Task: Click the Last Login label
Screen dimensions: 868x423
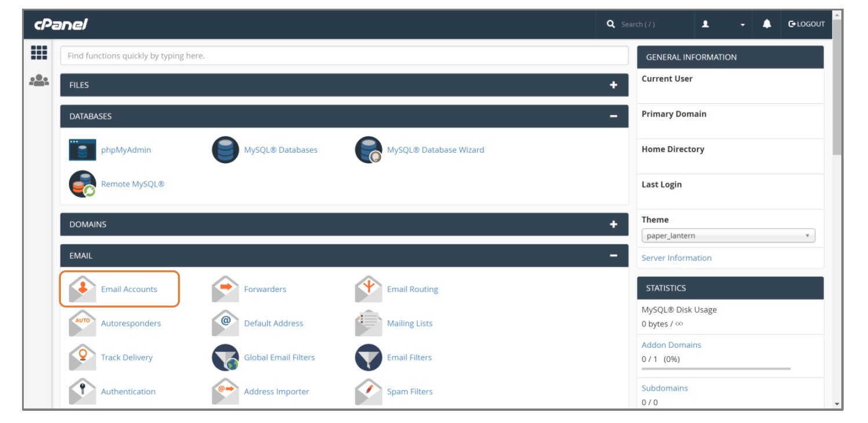Action: point(662,185)
